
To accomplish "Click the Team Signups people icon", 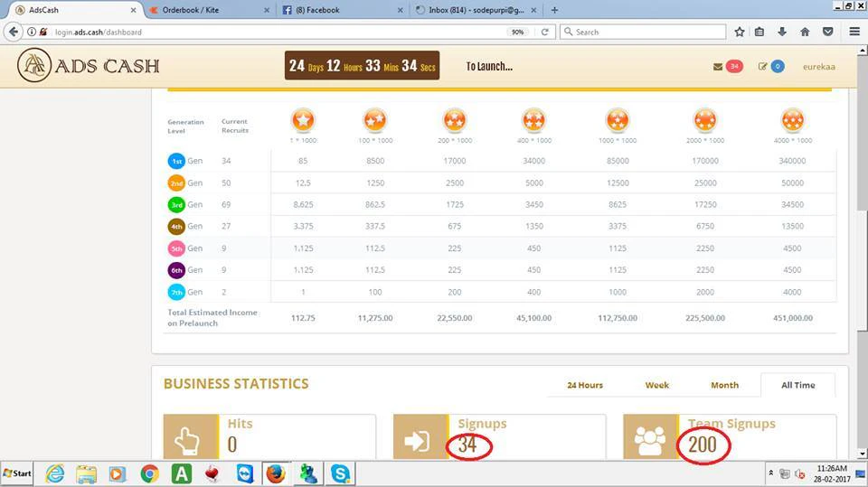I will [x=650, y=441].
